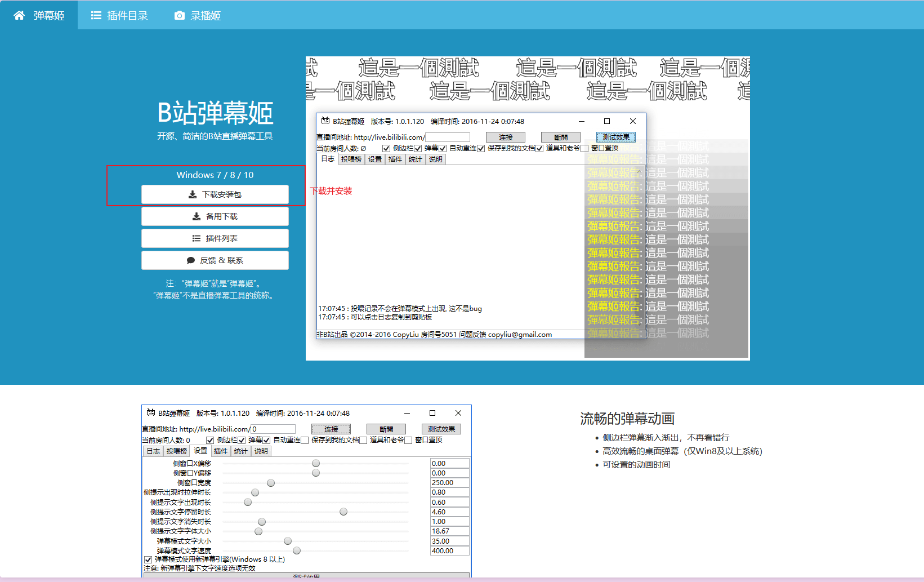Click the list icon beside 插件目录
Viewport: 924px width, 582px height.
tap(95, 15)
